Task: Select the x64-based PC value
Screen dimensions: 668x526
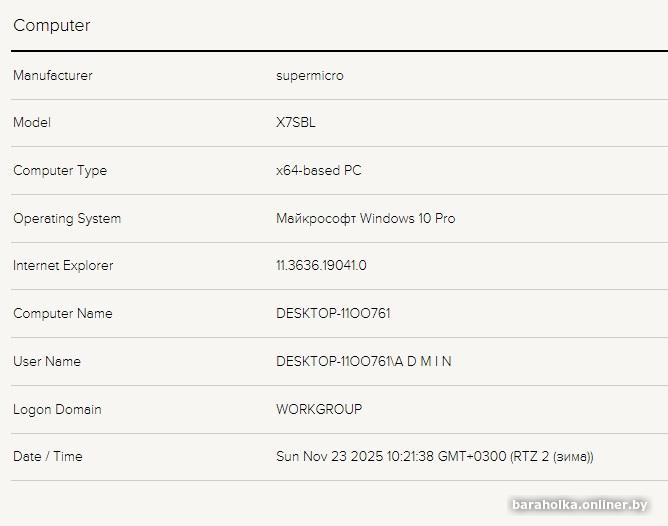Action: tap(319, 171)
